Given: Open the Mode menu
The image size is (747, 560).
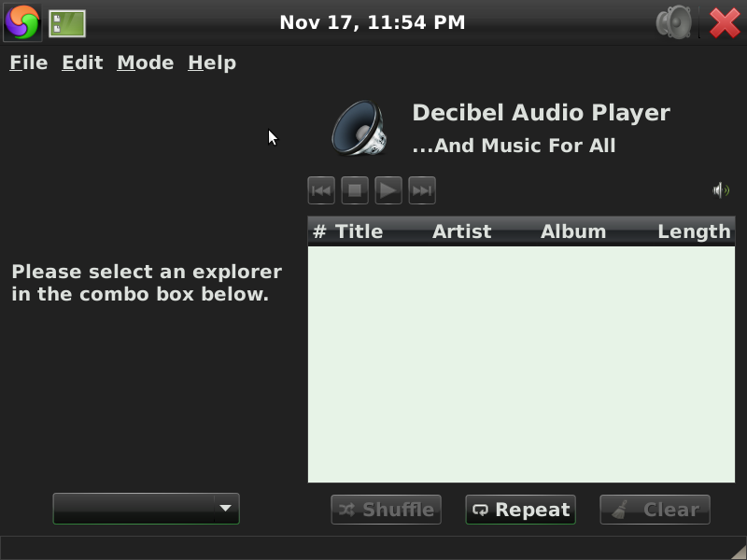Looking at the screenshot, I should click(146, 63).
